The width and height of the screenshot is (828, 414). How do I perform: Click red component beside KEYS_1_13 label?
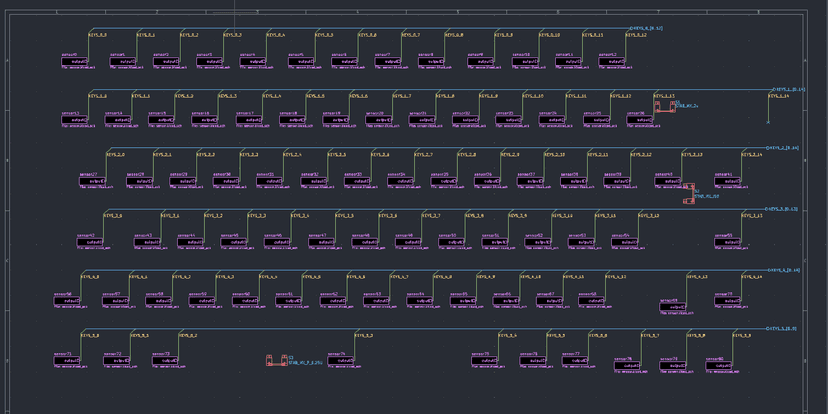coord(666,105)
